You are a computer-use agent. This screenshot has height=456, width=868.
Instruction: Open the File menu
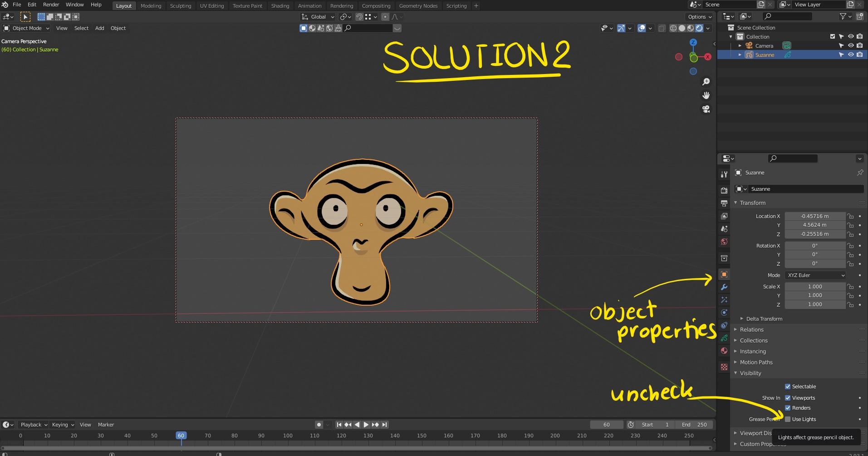pyautogui.click(x=17, y=5)
